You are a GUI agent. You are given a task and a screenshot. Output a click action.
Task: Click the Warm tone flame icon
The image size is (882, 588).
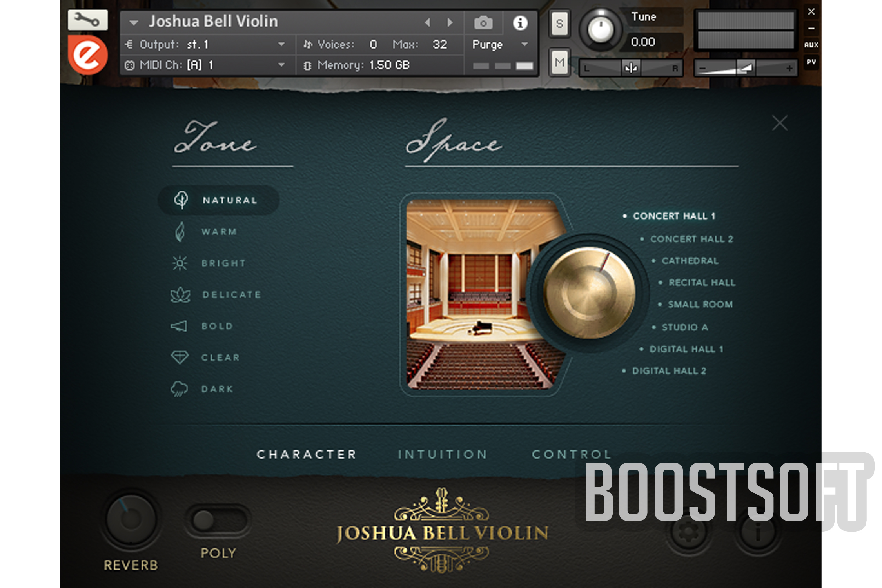[180, 232]
